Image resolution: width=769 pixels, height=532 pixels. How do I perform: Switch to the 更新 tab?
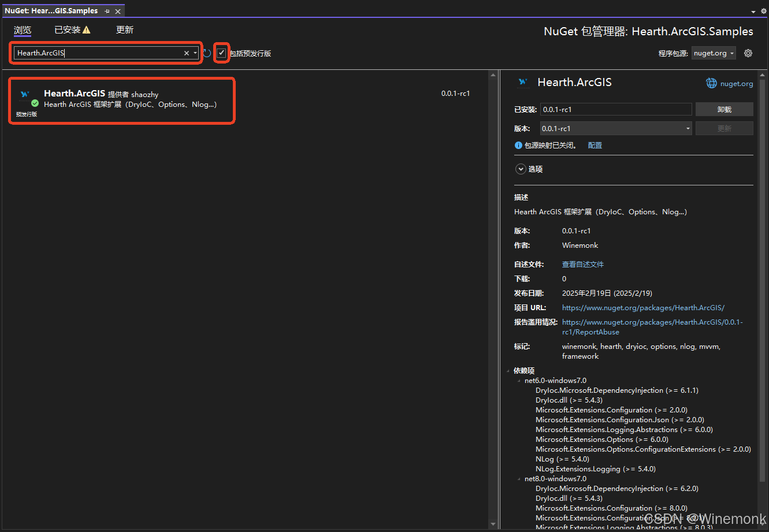point(125,30)
